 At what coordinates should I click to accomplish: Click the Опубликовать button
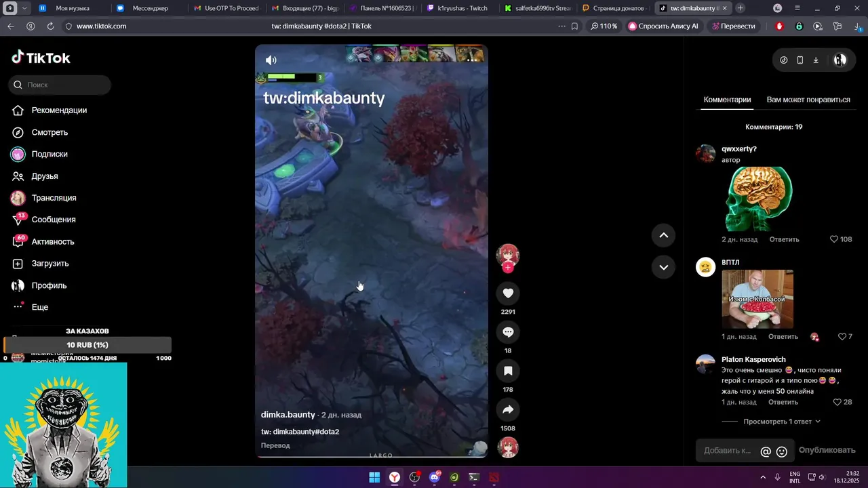827,450
